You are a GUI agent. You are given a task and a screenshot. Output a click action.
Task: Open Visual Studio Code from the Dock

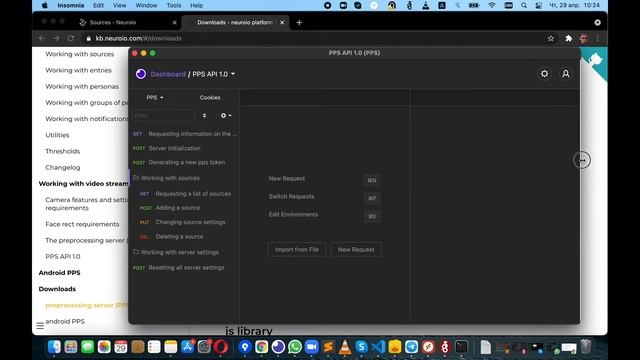[378, 347]
